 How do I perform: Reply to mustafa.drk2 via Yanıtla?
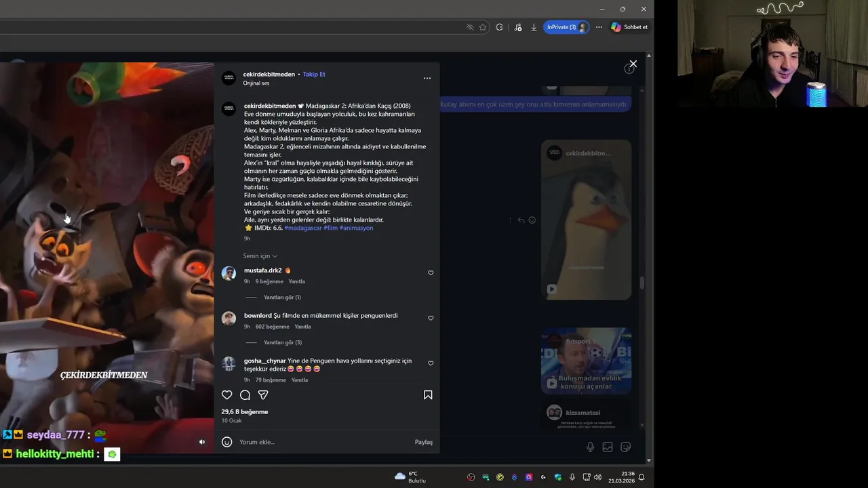[x=296, y=281]
